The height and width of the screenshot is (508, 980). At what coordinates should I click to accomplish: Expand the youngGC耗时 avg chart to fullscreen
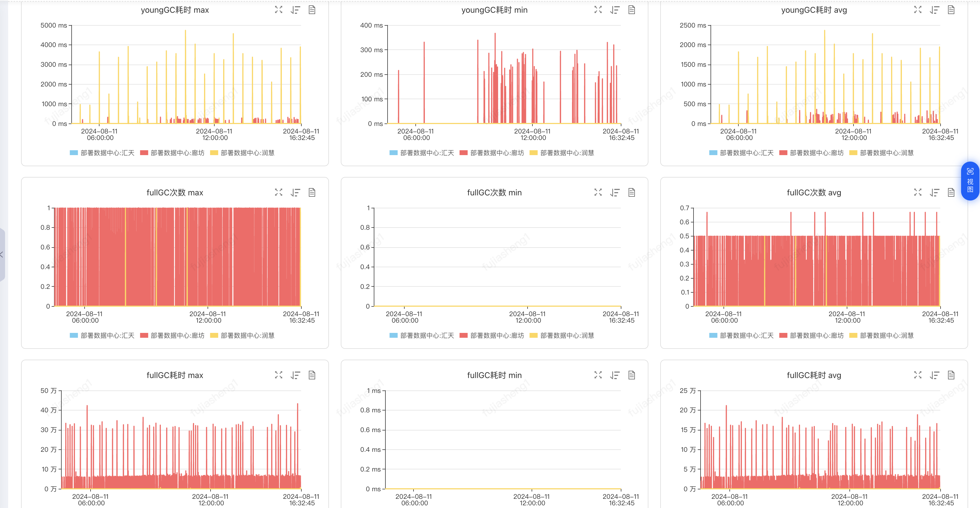918,10
